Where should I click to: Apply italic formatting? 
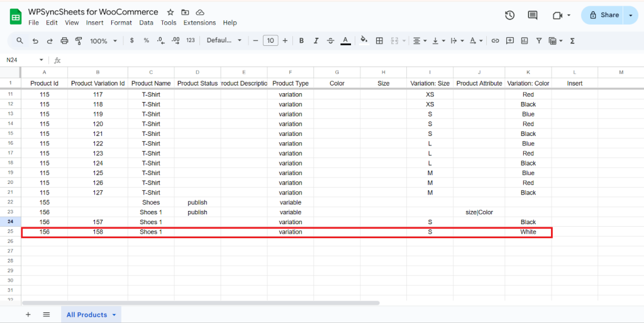(316, 41)
